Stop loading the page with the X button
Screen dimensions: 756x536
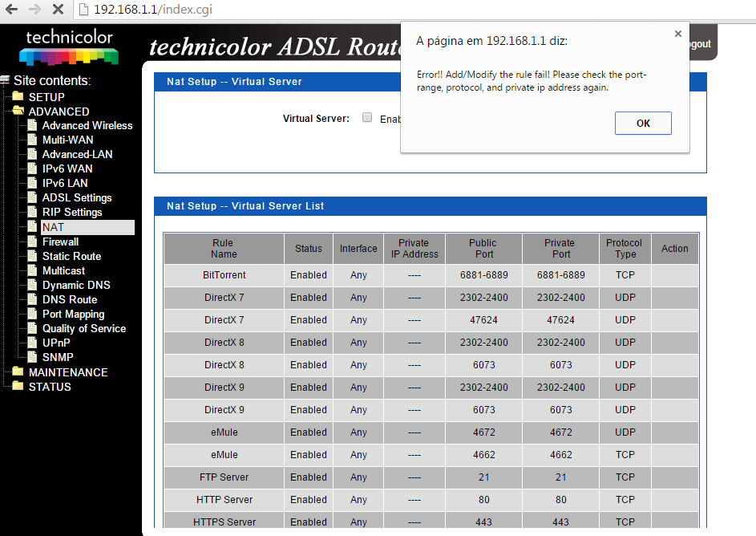coord(58,9)
